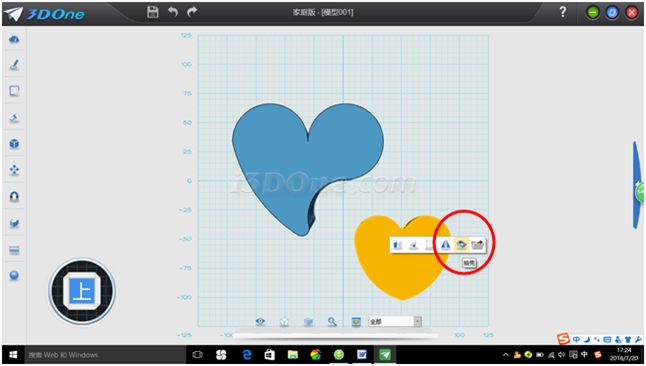Undo the last action
The height and width of the screenshot is (366, 646).
pos(173,12)
